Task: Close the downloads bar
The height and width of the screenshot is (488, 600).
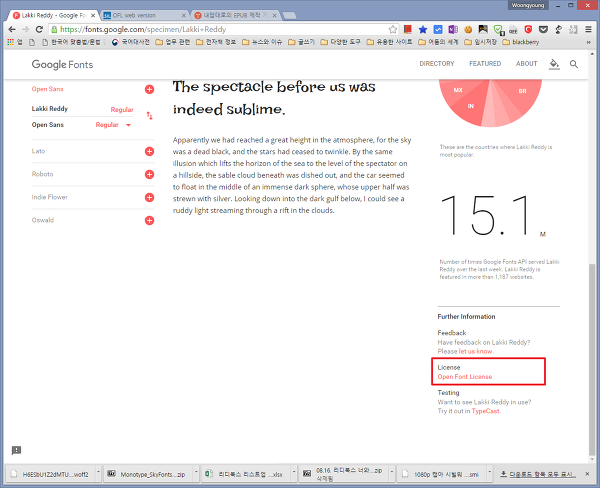Action: pyautogui.click(x=587, y=474)
